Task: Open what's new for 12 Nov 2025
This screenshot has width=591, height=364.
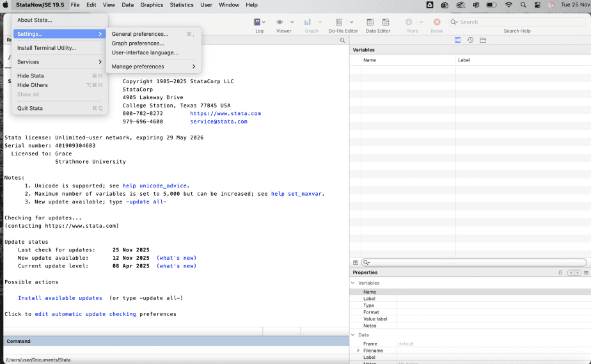Action: pyautogui.click(x=177, y=258)
